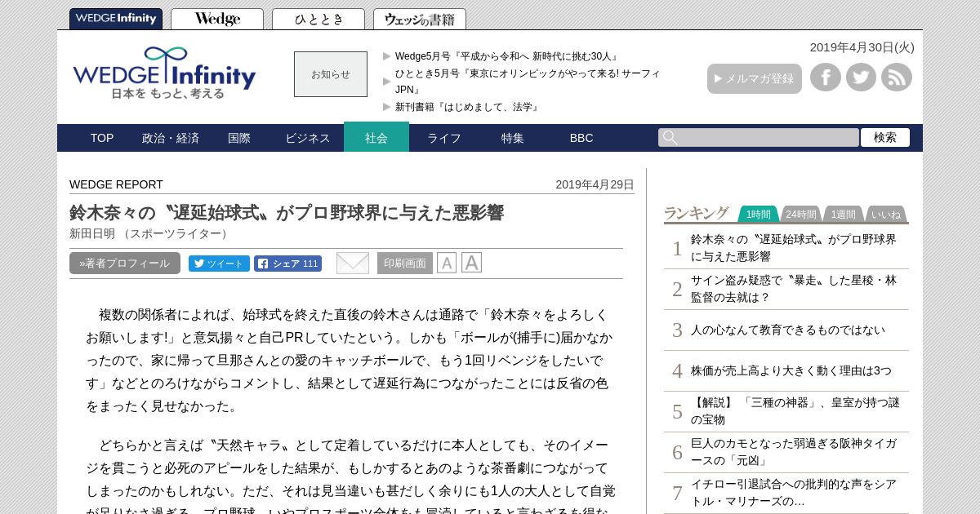The image size is (980, 514).
Task: Open the 特集 navigation item
Action: pos(513,138)
